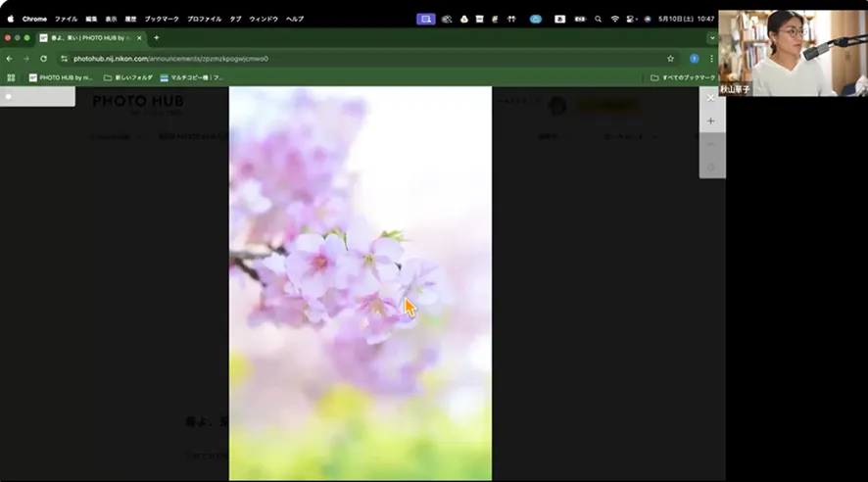Open a new tab with plus button

pyautogui.click(x=156, y=37)
